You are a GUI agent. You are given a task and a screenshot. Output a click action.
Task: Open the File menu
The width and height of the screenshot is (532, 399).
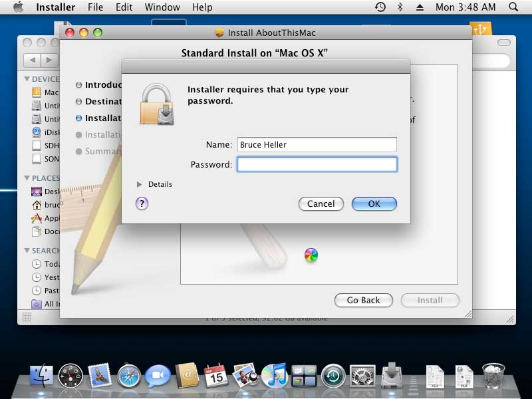[95, 7]
